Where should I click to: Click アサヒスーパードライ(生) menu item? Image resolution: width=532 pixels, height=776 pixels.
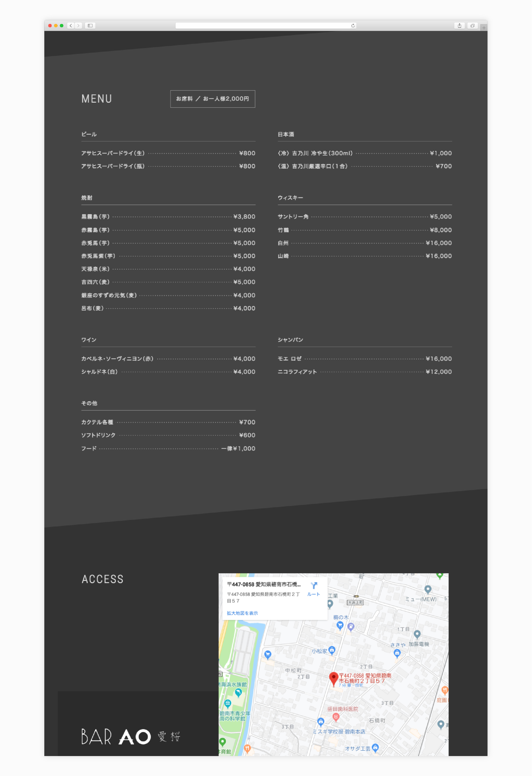pos(168,153)
